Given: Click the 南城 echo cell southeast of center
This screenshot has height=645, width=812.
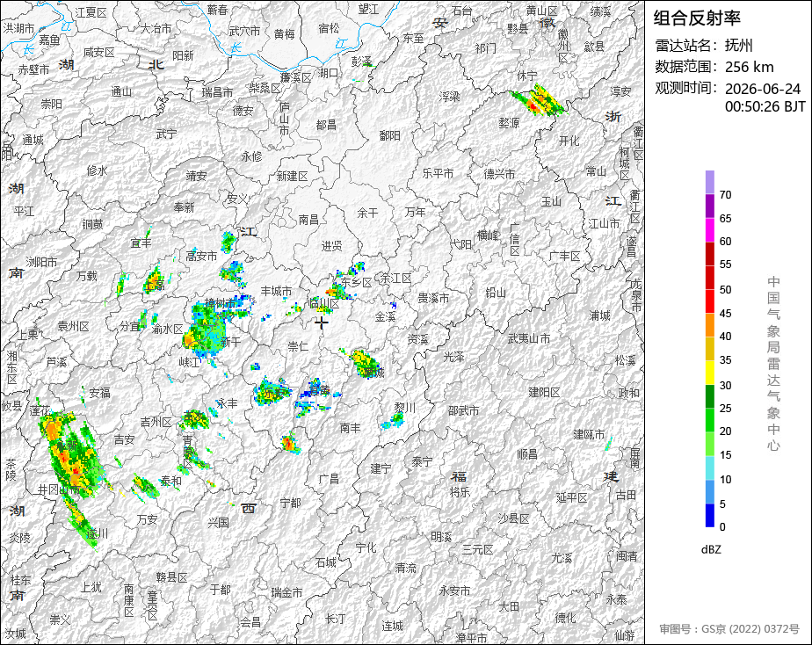Looking at the screenshot, I should click(x=365, y=364).
